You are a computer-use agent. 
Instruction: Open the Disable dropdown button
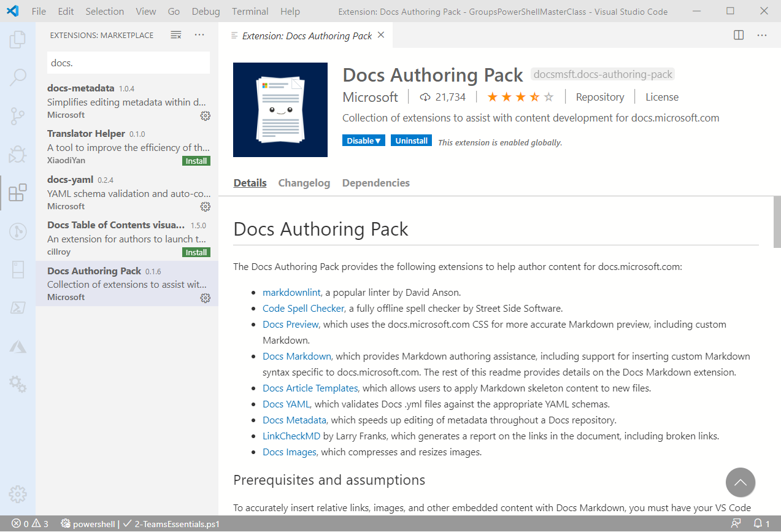tap(364, 141)
